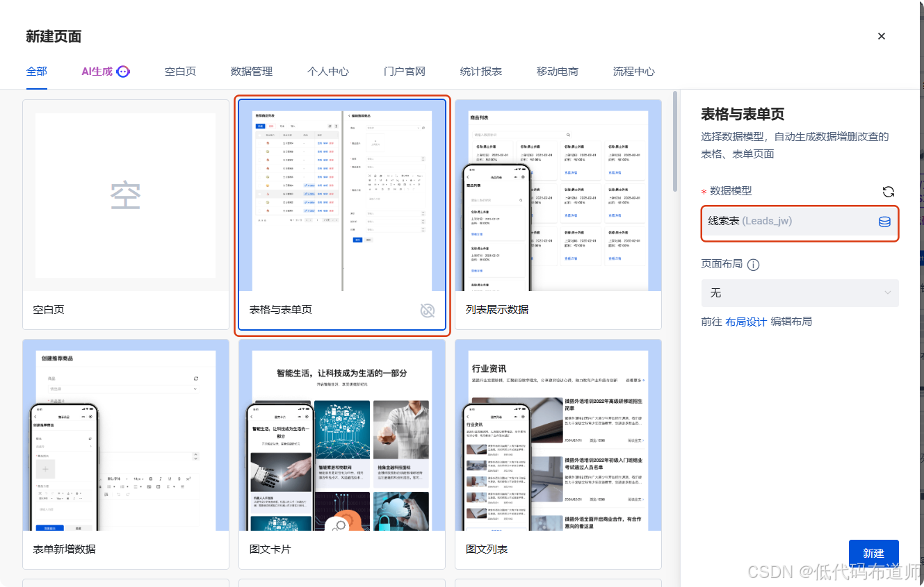Switch to the 统计报表 tab
The height and width of the screenshot is (587, 924).
tap(481, 71)
